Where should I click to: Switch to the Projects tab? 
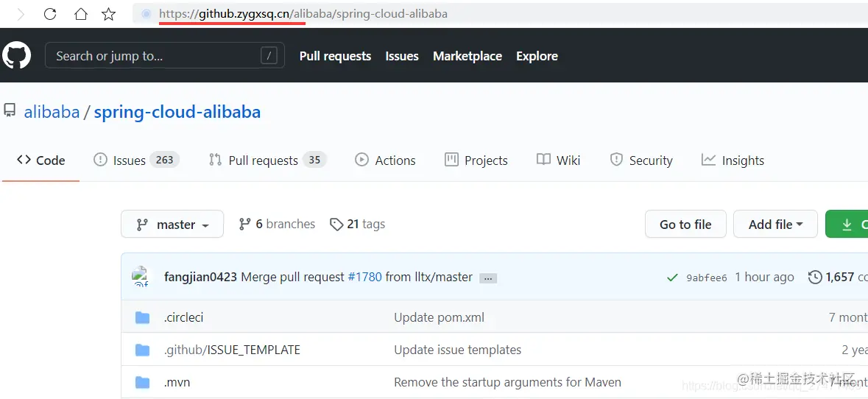click(x=476, y=160)
